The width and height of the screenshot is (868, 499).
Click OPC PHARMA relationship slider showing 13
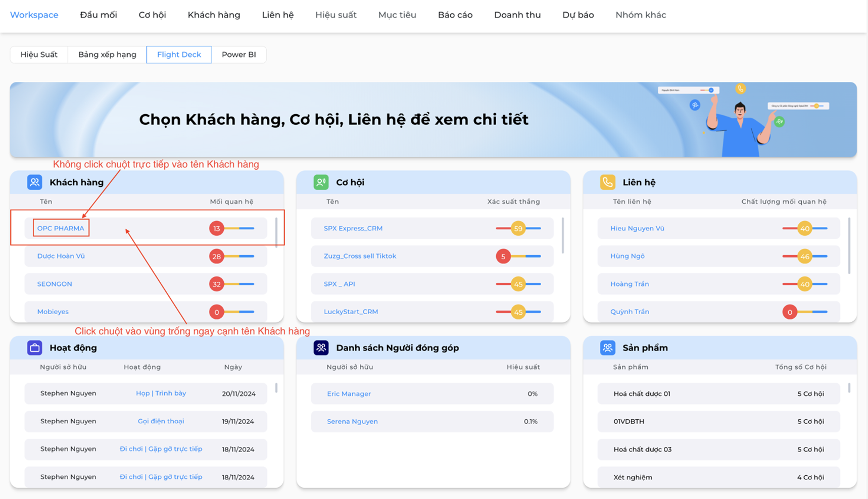tap(232, 228)
